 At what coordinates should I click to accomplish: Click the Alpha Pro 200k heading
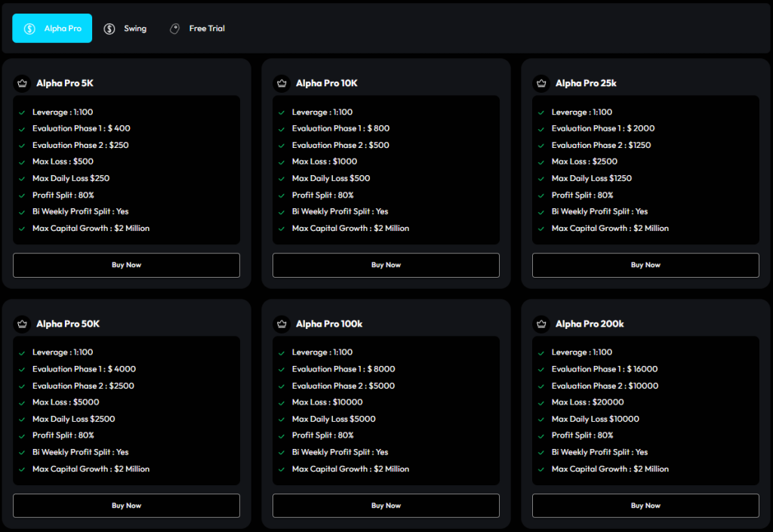coord(590,324)
